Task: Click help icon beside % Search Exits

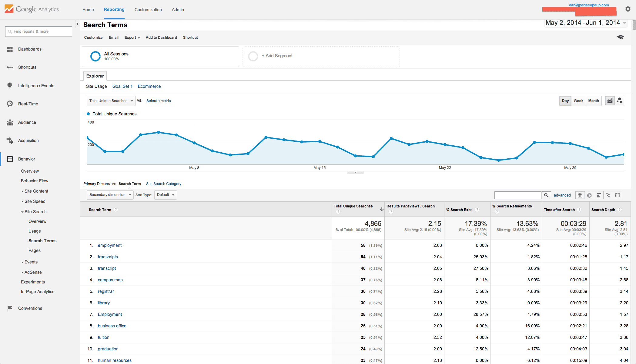Action: tap(477, 210)
